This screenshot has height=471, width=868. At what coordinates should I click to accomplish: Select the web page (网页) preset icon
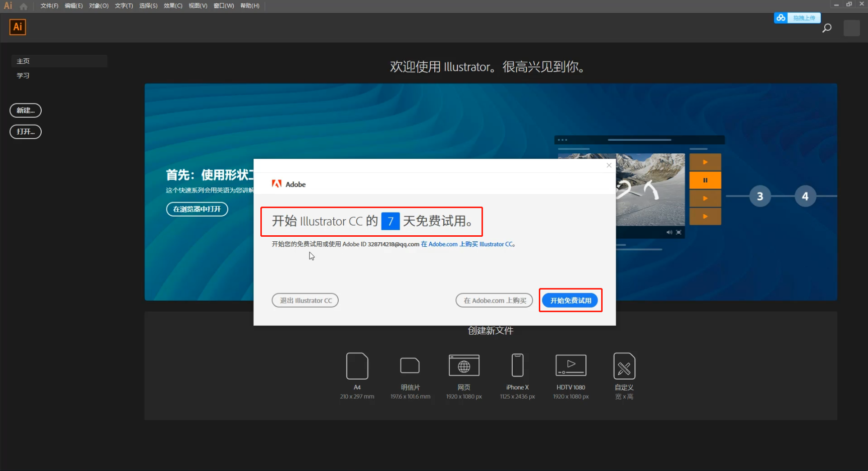[x=464, y=365]
